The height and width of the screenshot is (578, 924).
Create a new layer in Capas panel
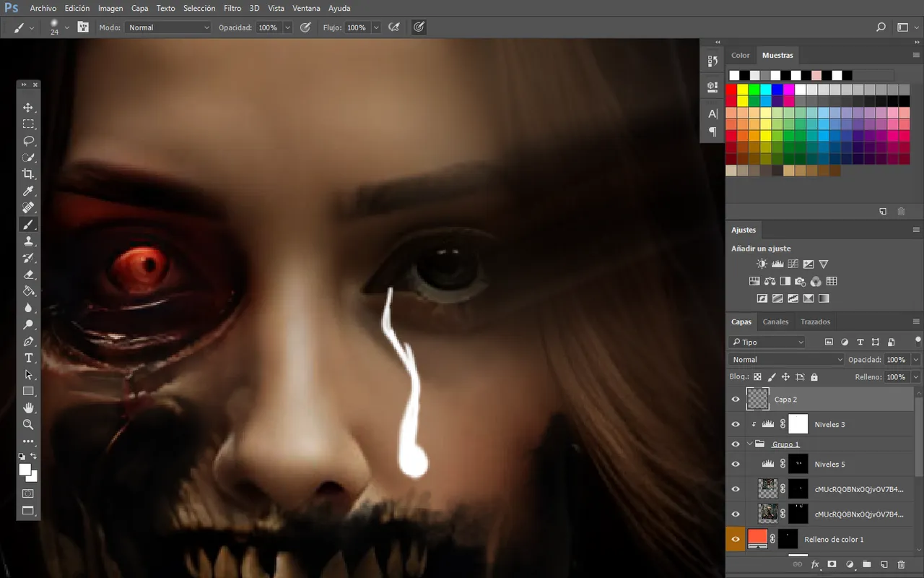pos(884,564)
